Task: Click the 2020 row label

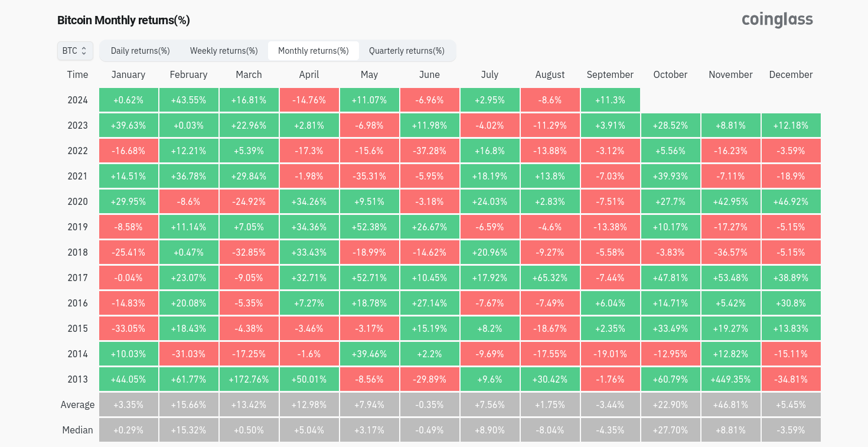Action: [x=77, y=201]
